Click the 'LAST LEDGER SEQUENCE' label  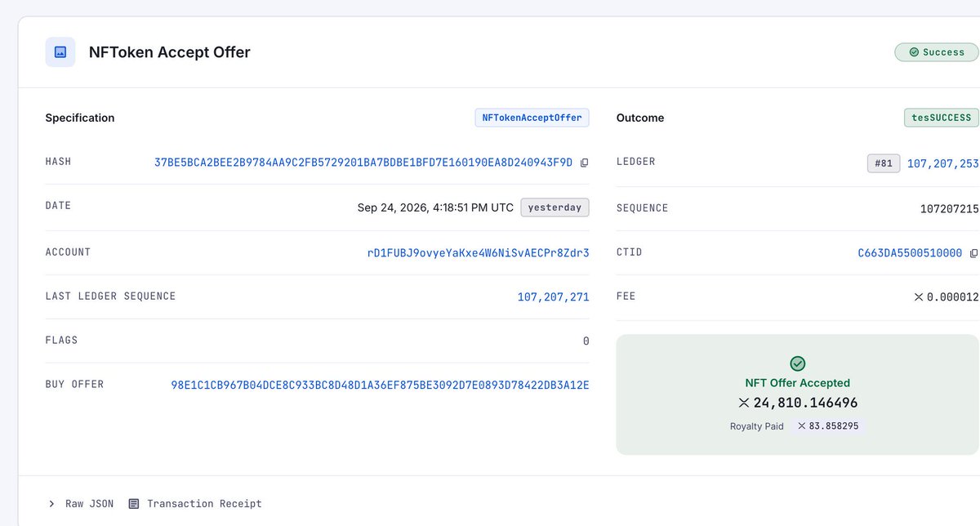pyautogui.click(x=110, y=296)
